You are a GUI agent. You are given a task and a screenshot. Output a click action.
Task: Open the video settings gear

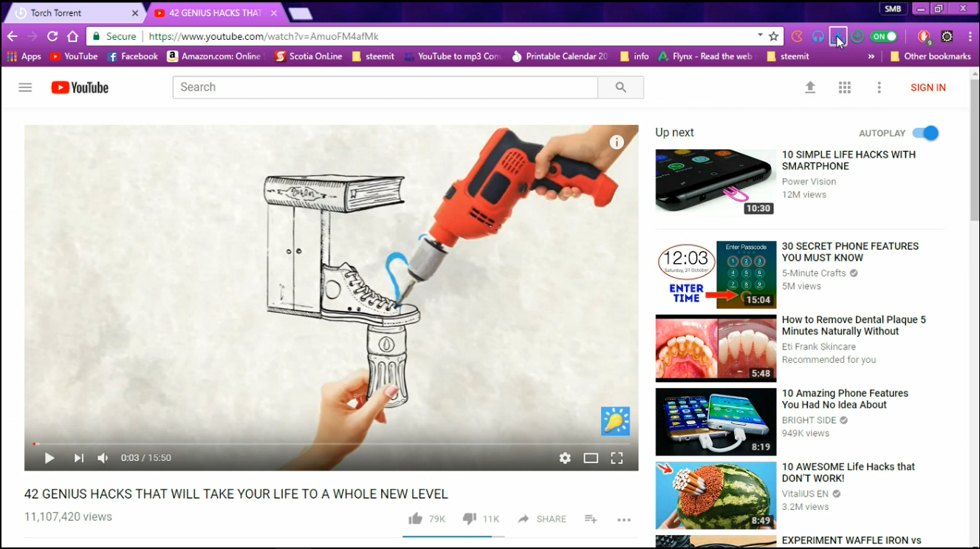click(565, 458)
